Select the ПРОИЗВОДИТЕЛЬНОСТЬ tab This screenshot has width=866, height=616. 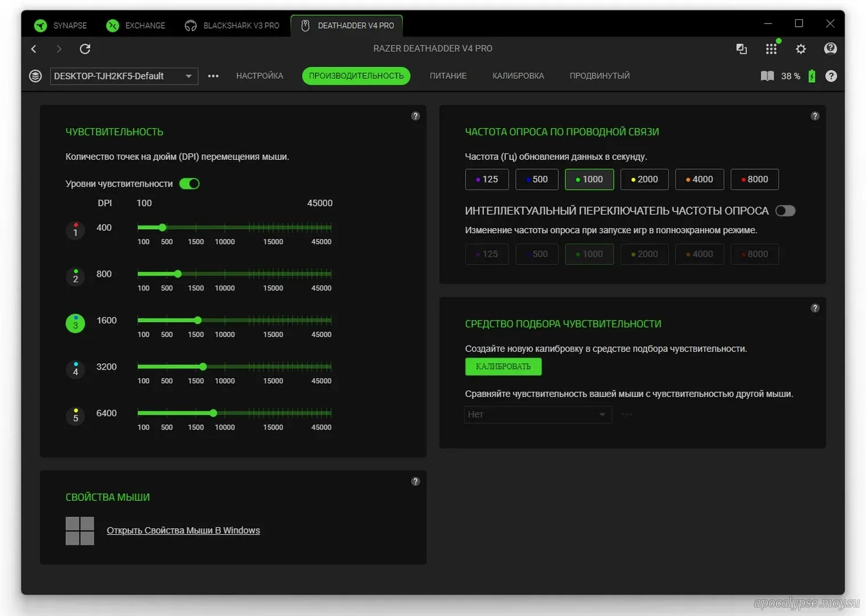[x=356, y=76]
